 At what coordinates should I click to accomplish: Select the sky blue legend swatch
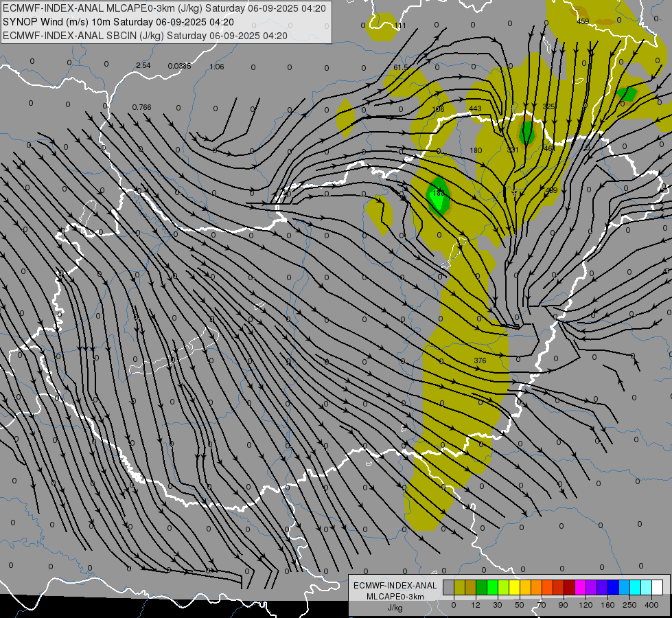coord(625,587)
